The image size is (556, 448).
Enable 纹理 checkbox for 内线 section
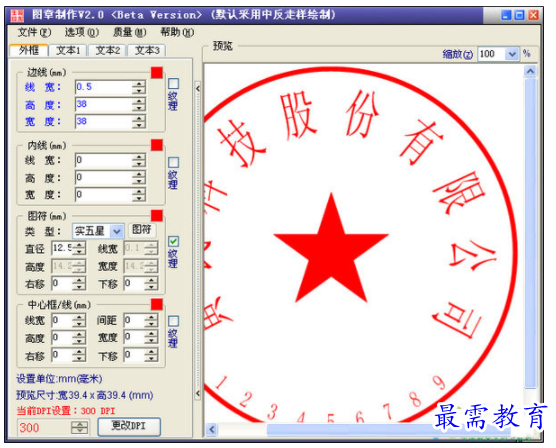pyautogui.click(x=173, y=162)
